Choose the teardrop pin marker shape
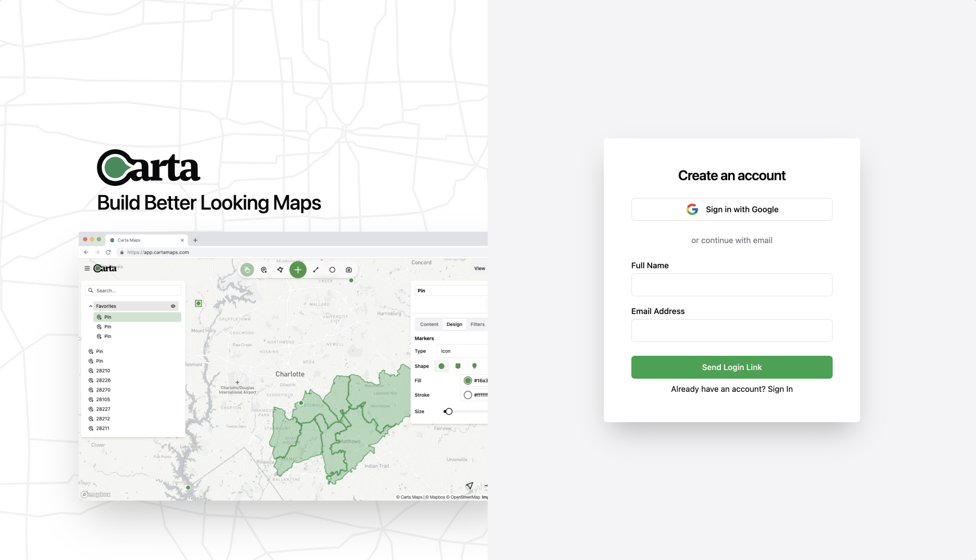This screenshot has height=560, width=976. click(x=474, y=366)
